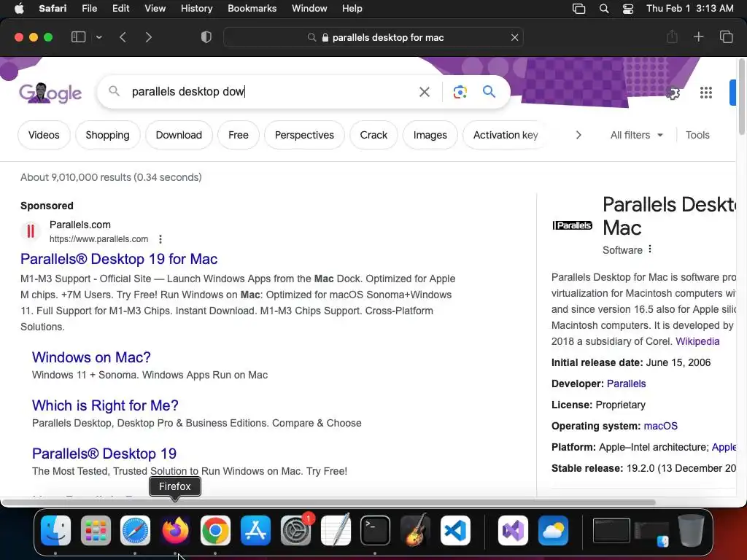This screenshot has width=747, height=560.
Task: Show more filter chips with right chevron
Action: pos(578,135)
